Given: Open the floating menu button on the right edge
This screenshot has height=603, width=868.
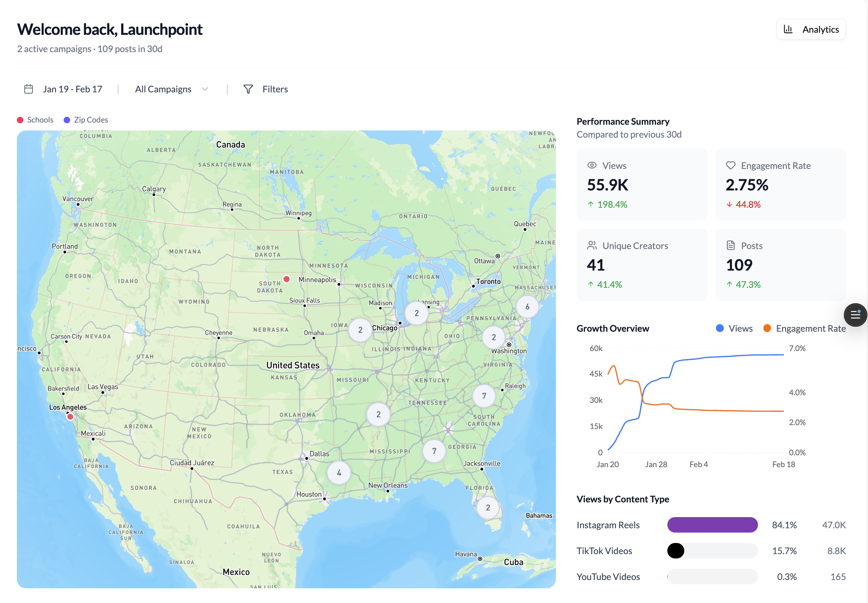Looking at the screenshot, I should point(855,315).
